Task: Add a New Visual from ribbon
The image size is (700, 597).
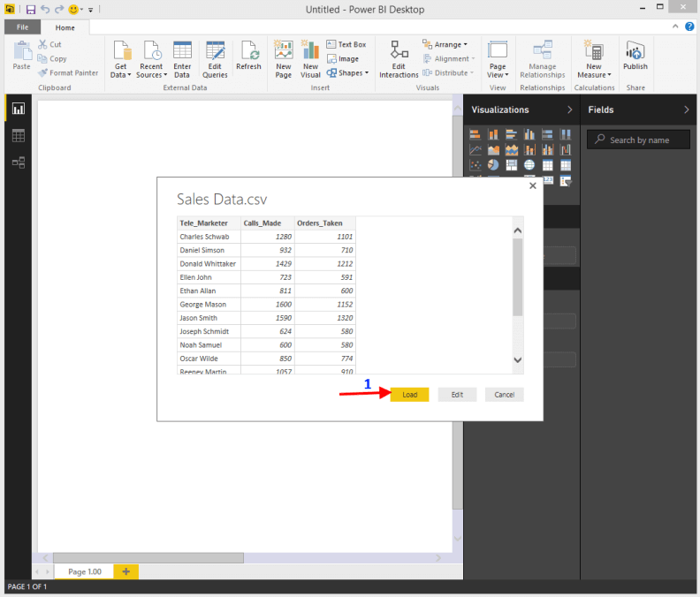Action: point(310,51)
